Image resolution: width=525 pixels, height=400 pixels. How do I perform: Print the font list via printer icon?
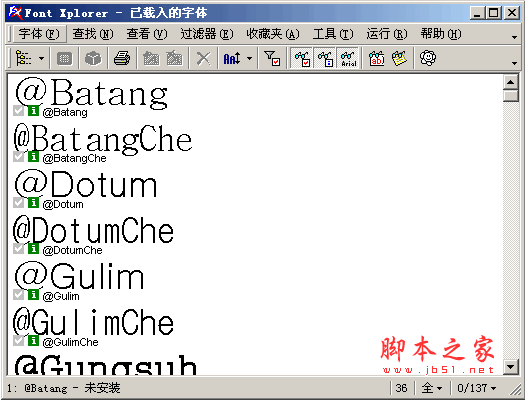point(122,59)
